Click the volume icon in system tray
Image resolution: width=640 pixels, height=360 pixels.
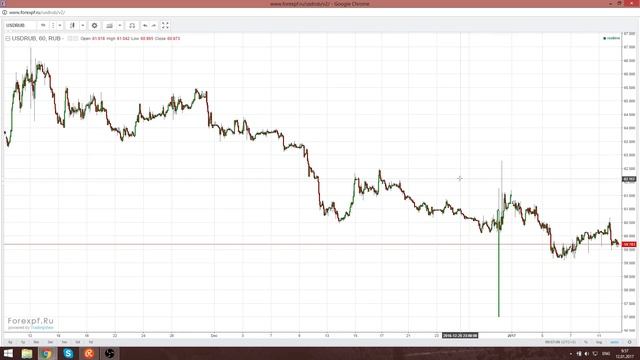587,353
